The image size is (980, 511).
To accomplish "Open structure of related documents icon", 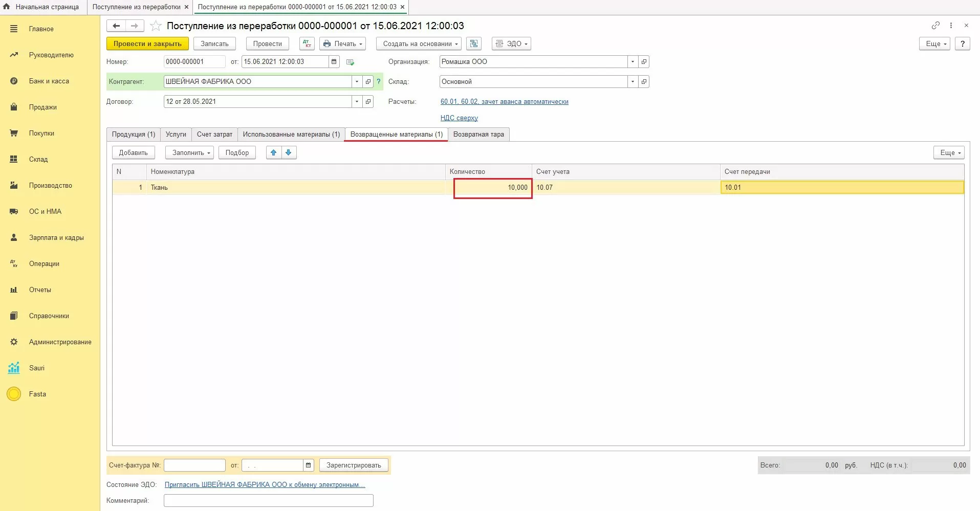I will [x=474, y=43].
